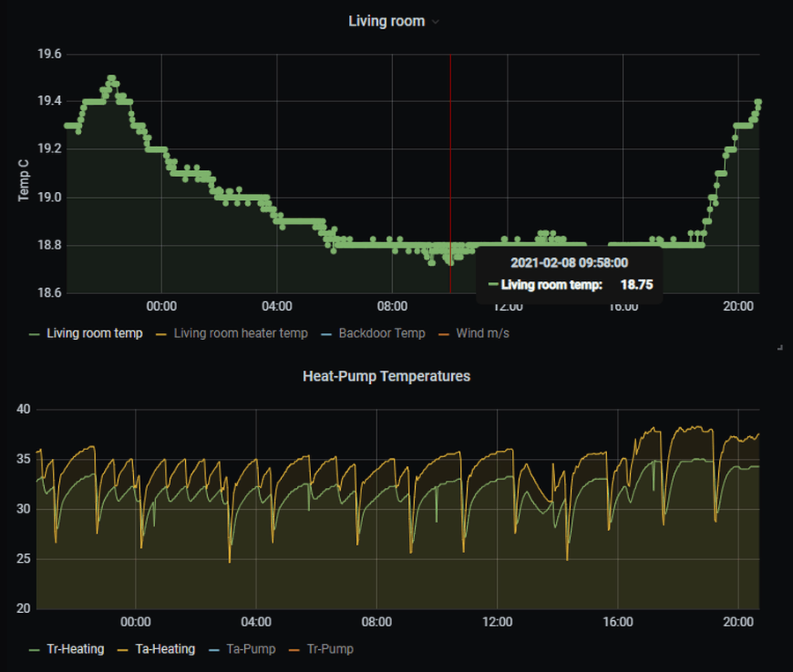793x672 pixels.
Task: Click green color swatch of Living room temp
Action: pyautogui.click(x=34, y=334)
